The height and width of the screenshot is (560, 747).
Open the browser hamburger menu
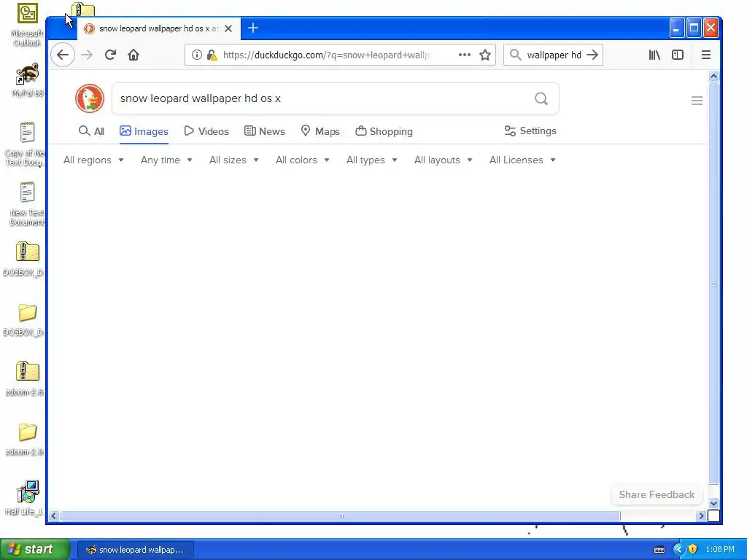coord(706,55)
